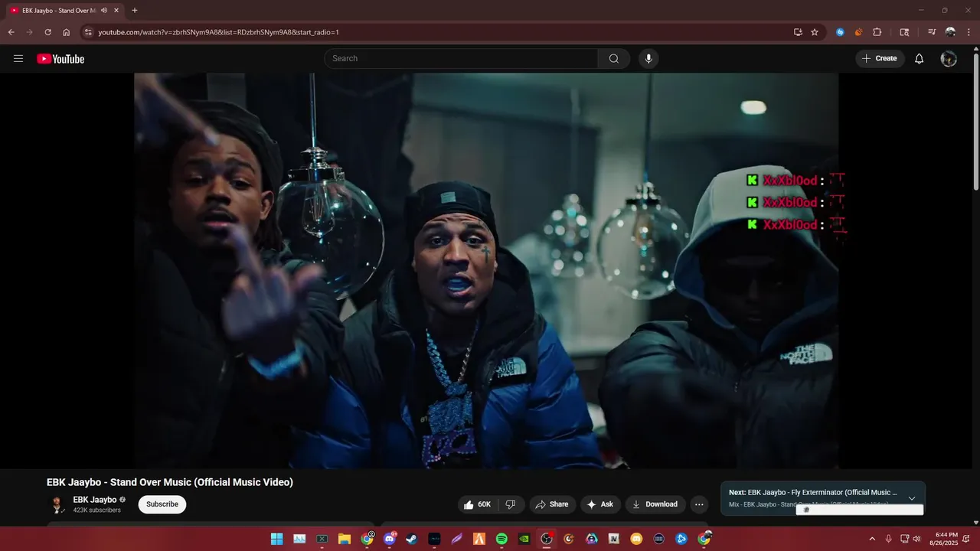Open Discord from taskbar

[x=390, y=539]
